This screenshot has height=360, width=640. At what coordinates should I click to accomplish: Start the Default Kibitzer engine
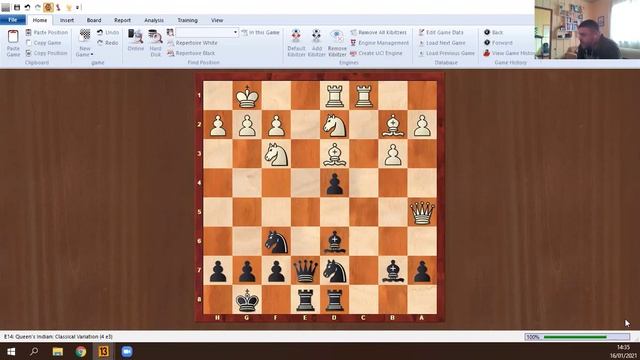[x=296, y=42]
